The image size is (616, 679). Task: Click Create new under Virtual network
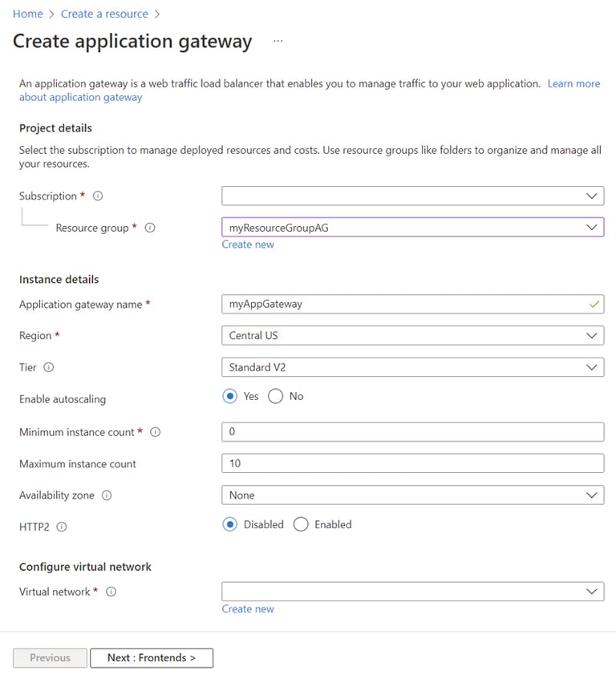tap(247, 608)
